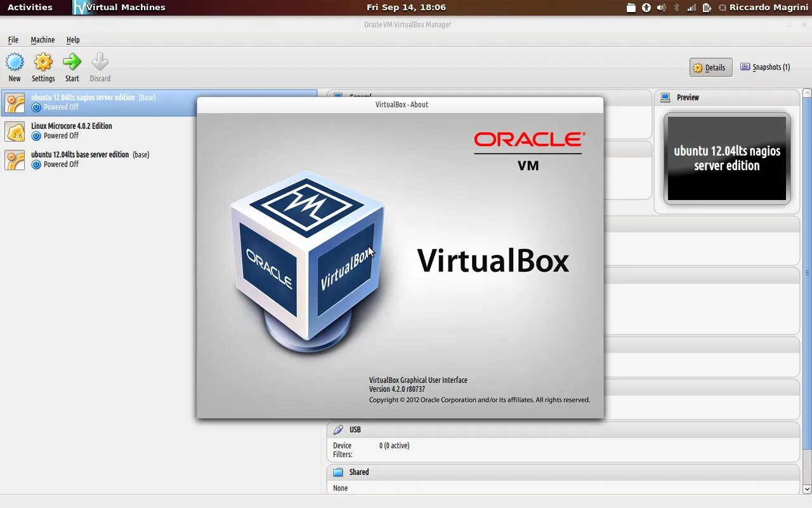Click the red Oracle logo in About dialog
Image resolution: width=812 pixels, height=508 pixels.
[x=528, y=140]
